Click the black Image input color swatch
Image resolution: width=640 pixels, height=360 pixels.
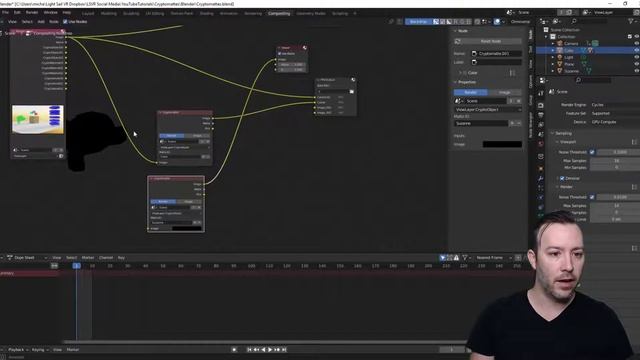click(502, 144)
